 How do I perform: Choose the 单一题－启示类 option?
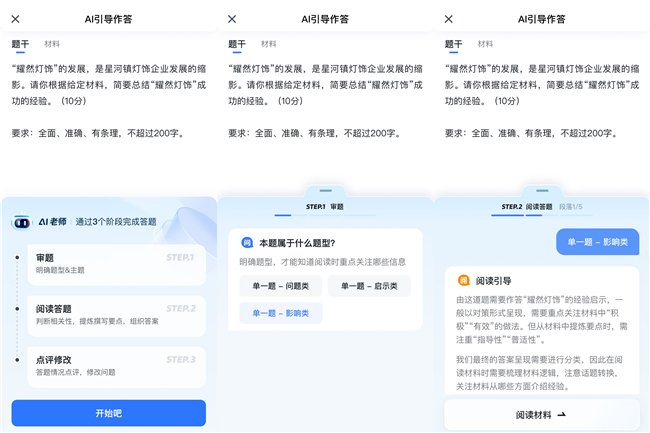pyautogui.click(x=369, y=286)
